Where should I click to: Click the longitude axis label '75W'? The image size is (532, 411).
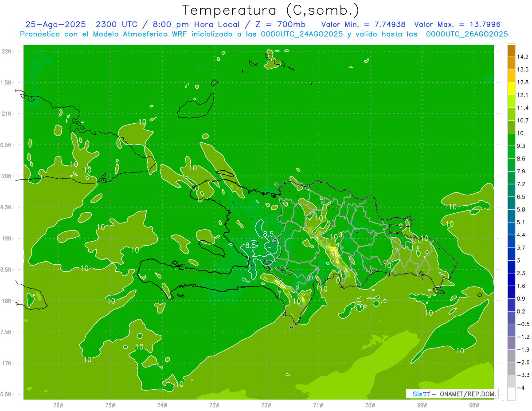[110, 405]
